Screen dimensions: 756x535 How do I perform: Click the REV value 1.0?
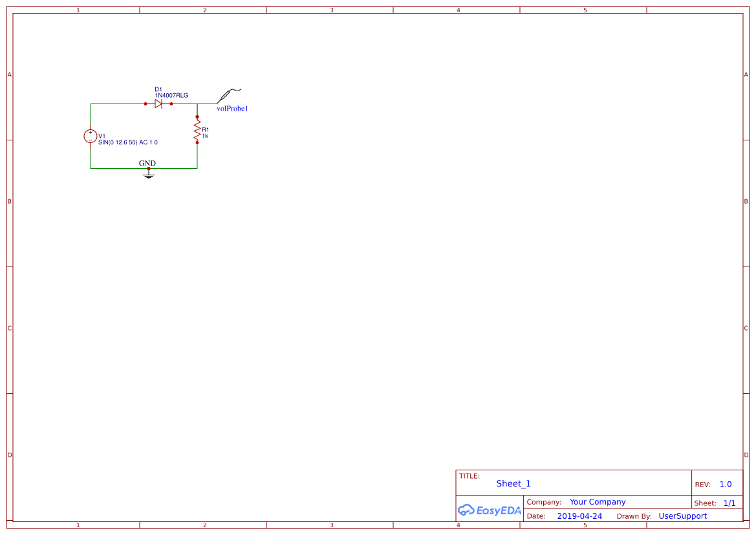coord(726,485)
